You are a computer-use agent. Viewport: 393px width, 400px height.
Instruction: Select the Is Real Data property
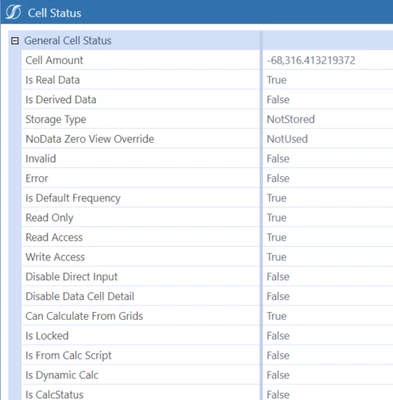53,80
